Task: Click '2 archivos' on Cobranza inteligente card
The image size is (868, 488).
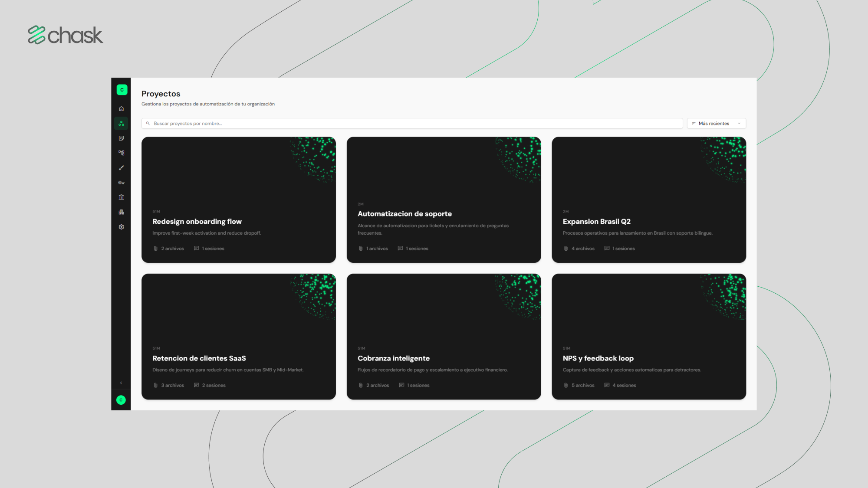Action: pyautogui.click(x=378, y=385)
